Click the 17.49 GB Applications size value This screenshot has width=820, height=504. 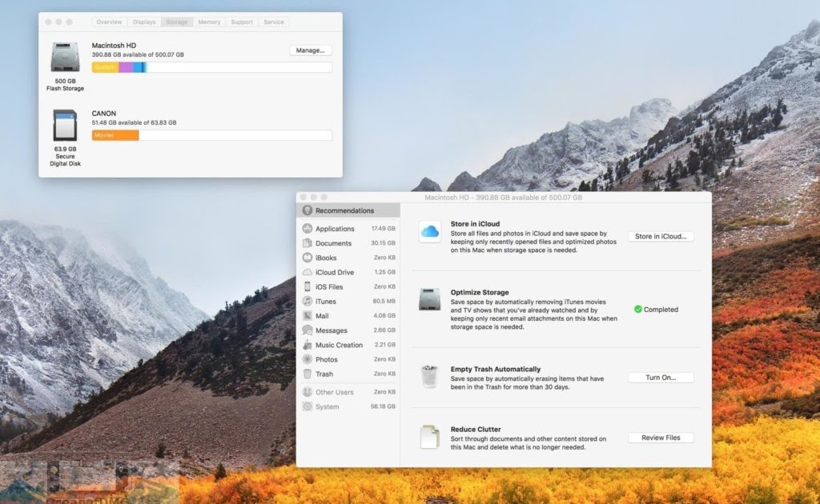[x=384, y=229]
